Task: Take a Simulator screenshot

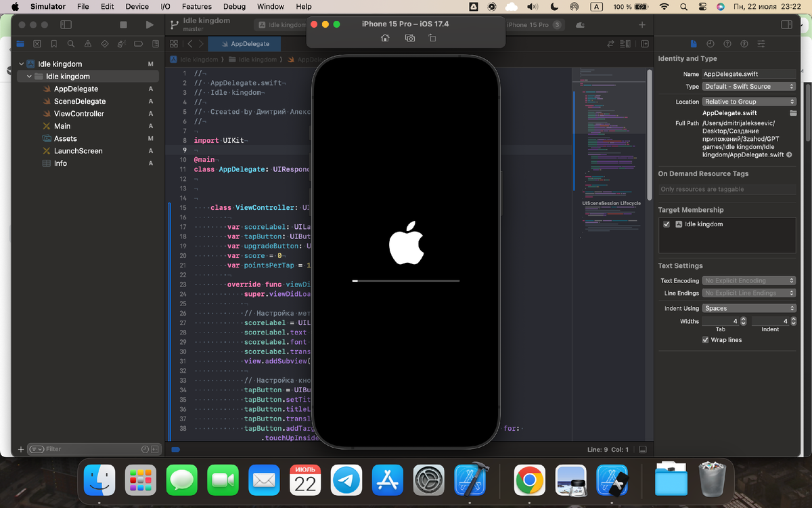Action: tap(410, 39)
